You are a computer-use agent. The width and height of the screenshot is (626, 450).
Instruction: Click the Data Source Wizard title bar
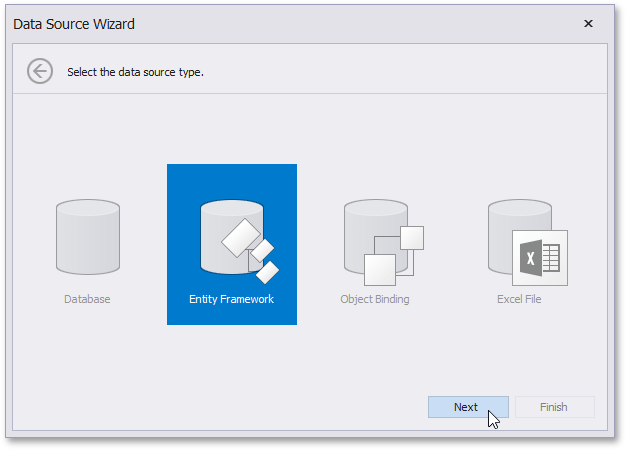click(x=300, y=23)
